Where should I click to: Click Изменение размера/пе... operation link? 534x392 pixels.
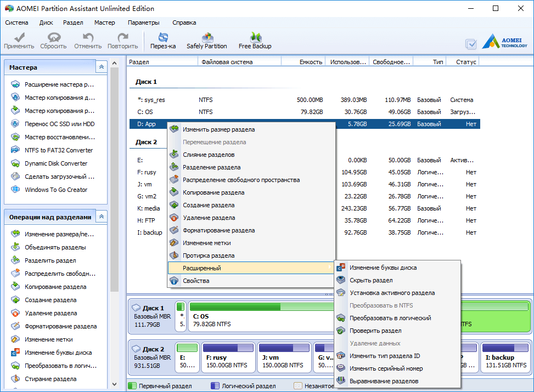pyautogui.click(x=59, y=234)
